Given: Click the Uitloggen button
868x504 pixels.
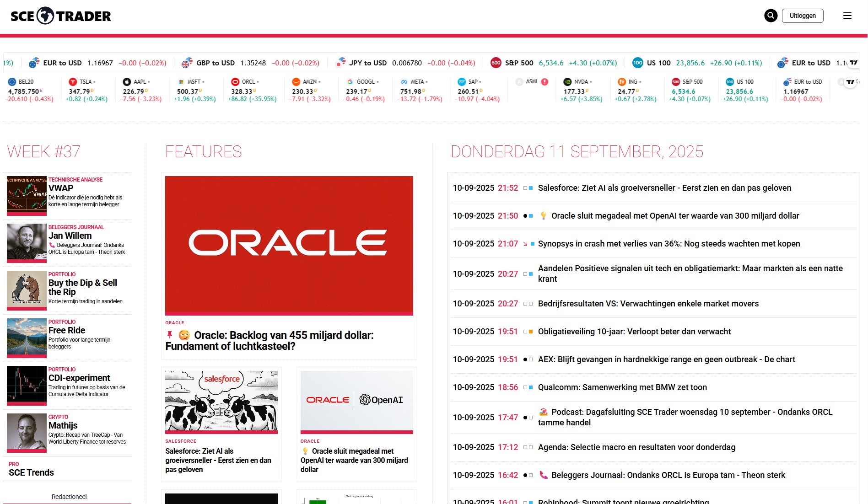Looking at the screenshot, I should click(x=803, y=16).
